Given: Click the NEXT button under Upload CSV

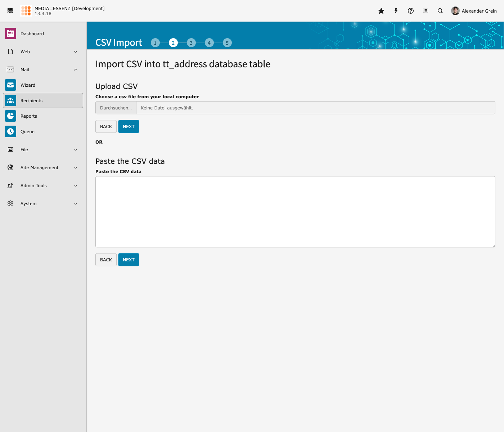Looking at the screenshot, I should [129, 126].
